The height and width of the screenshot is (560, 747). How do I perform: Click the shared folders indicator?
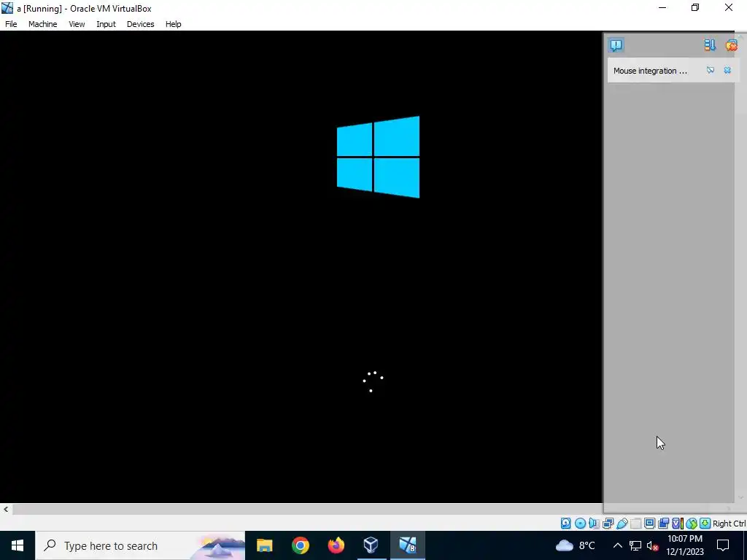(x=635, y=524)
